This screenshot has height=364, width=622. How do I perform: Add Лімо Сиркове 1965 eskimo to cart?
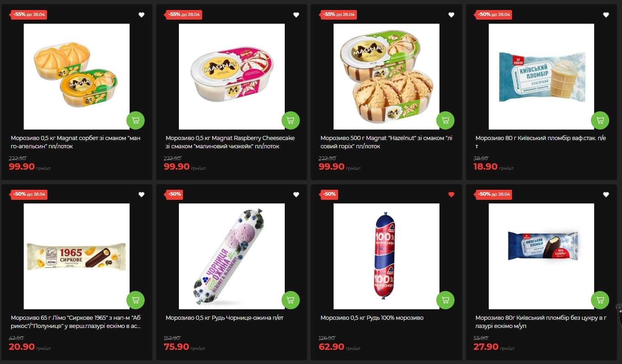point(136,300)
